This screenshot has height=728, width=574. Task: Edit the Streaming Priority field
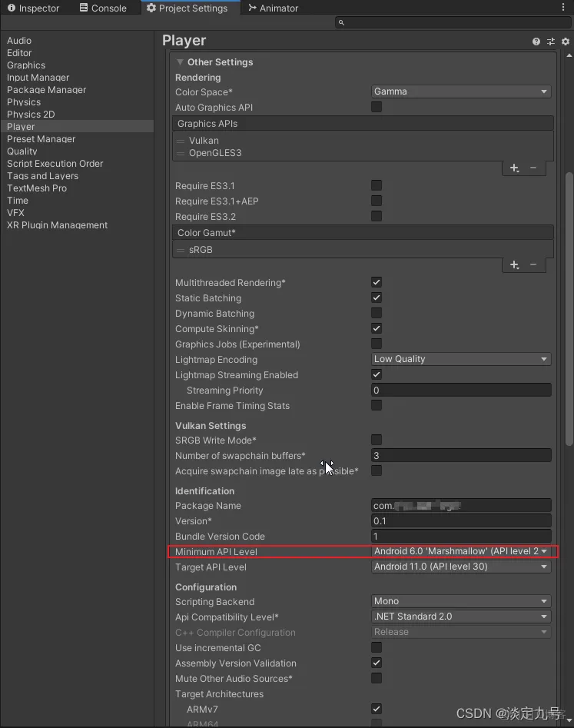tap(461, 390)
